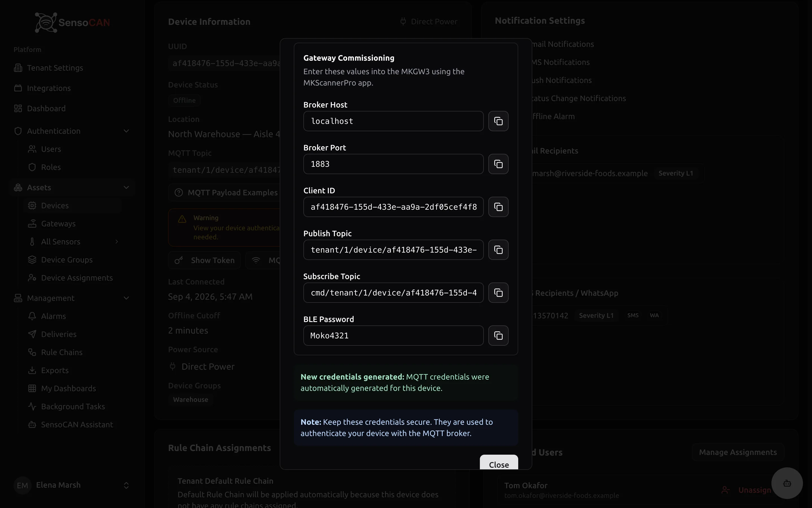Image resolution: width=812 pixels, height=508 pixels.
Task: Copy the Publish Topic value
Action: pyautogui.click(x=498, y=250)
